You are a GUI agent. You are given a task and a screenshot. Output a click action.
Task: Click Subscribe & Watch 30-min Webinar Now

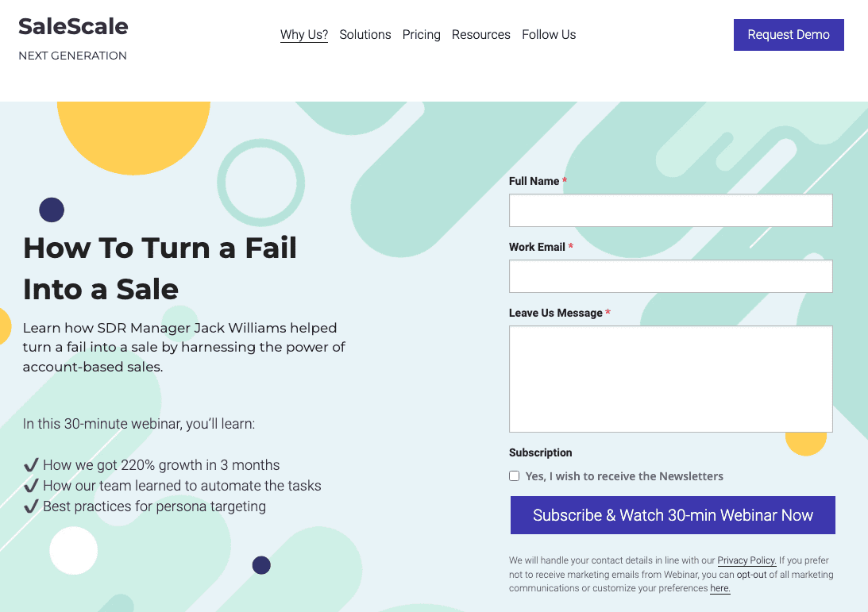(x=673, y=515)
